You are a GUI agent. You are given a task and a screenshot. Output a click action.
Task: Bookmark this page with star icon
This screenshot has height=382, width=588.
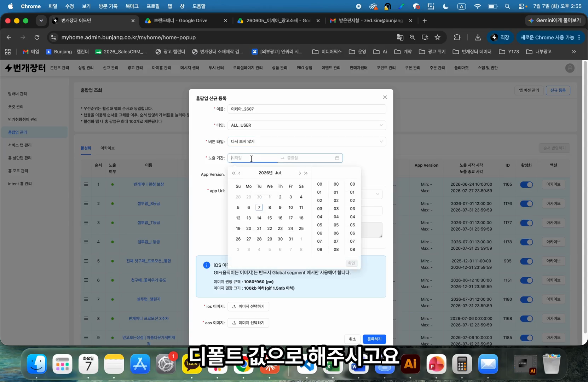438,37
